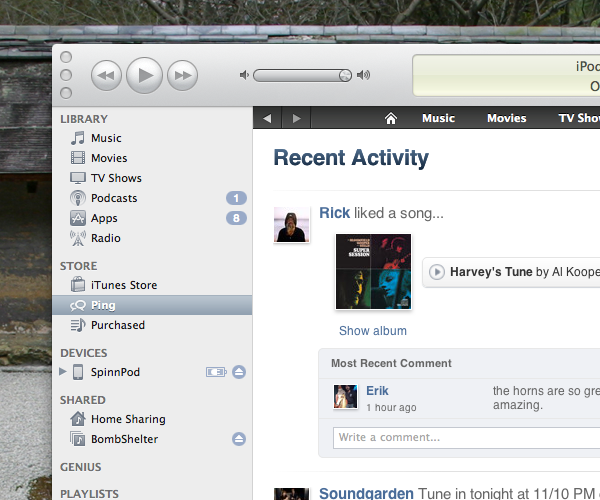Open Radio via tower icon

tap(78, 238)
